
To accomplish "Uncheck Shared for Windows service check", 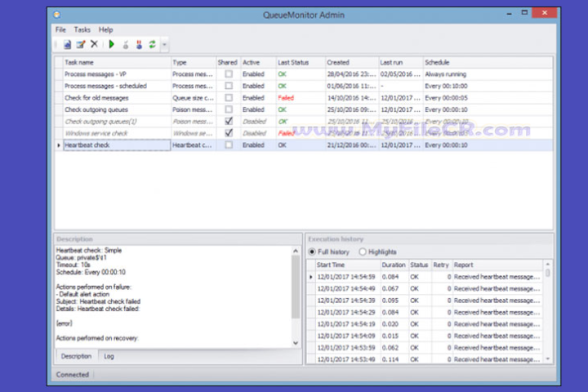I will (x=229, y=133).
